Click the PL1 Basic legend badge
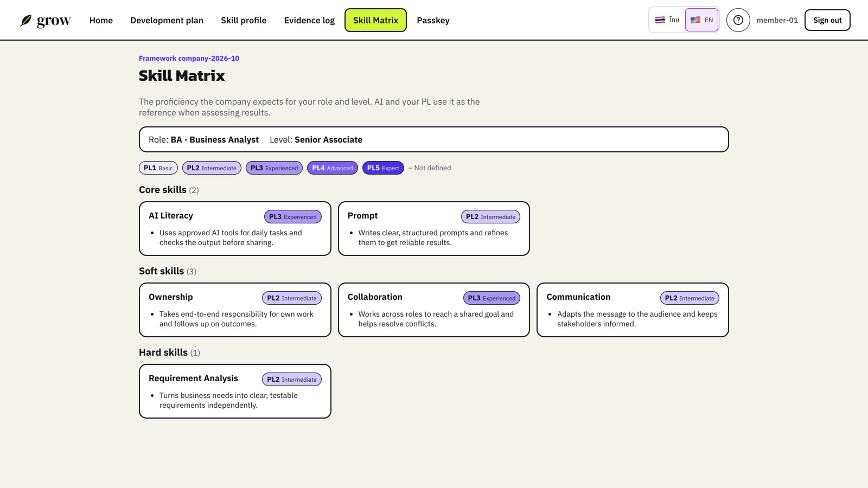The image size is (868, 488). (158, 168)
